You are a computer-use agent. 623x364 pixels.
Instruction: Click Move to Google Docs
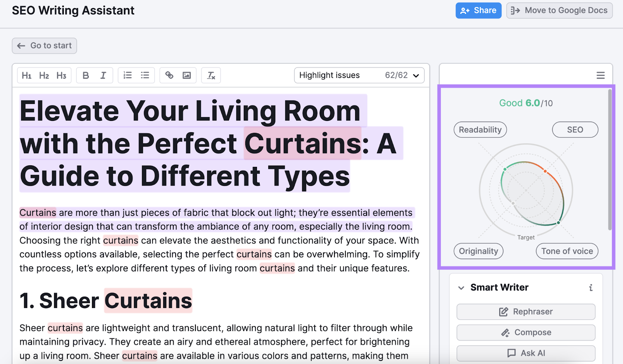coord(560,10)
